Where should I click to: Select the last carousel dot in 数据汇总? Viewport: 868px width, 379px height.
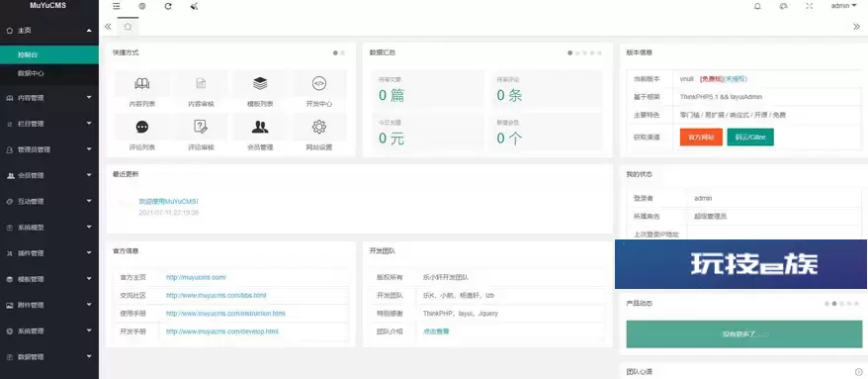pos(599,53)
